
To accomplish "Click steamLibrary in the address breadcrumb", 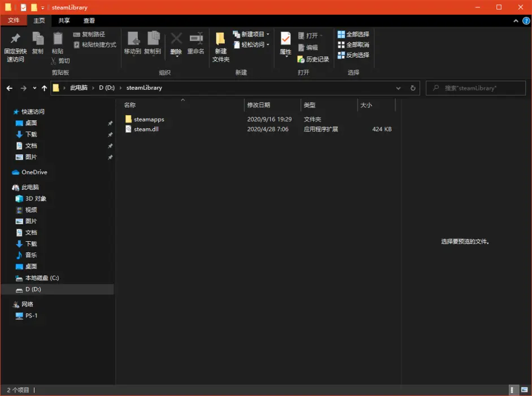I will 144,88.
